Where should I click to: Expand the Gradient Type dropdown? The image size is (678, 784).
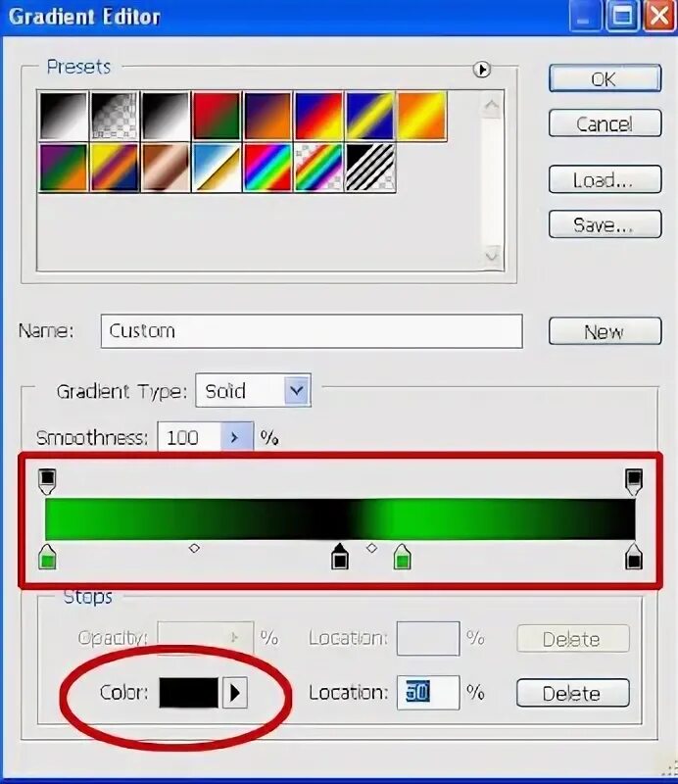(297, 390)
